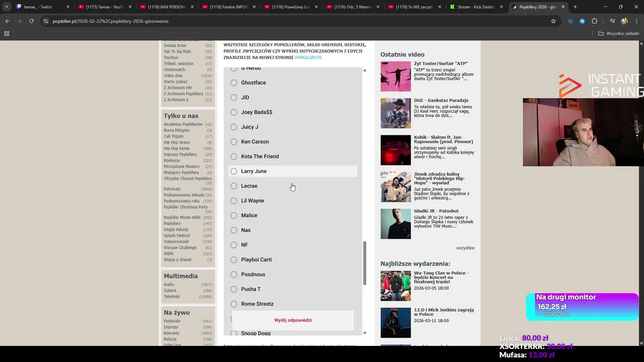The image size is (644, 362).
Task: Open Kobik - Slalom video thumbnail
Action: (x=395, y=150)
